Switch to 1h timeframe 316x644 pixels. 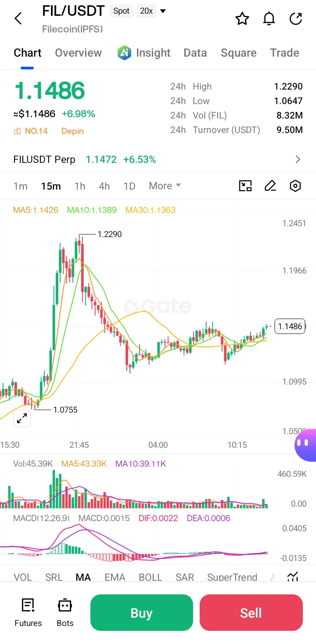[79, 186]
